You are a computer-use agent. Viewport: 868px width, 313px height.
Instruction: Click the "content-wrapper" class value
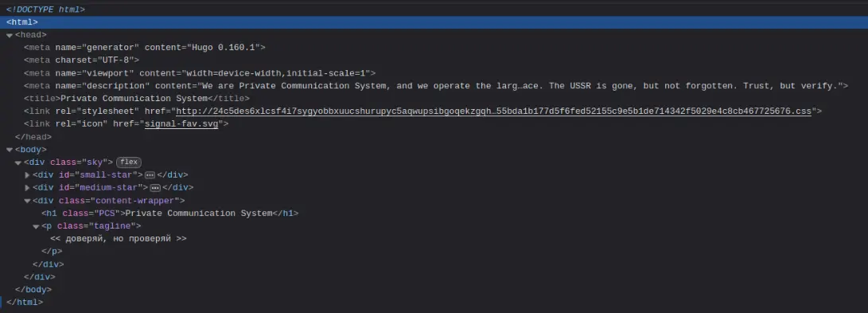(x=134, y=201)
